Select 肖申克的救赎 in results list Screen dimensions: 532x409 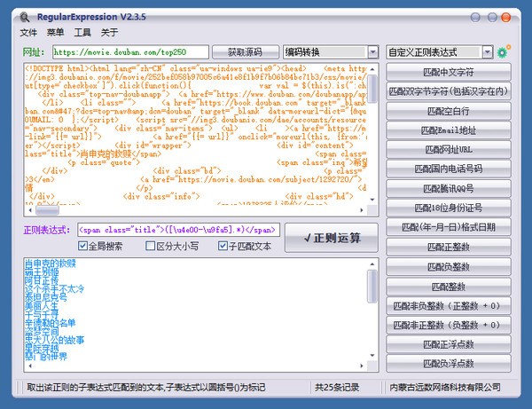point(51,264)
